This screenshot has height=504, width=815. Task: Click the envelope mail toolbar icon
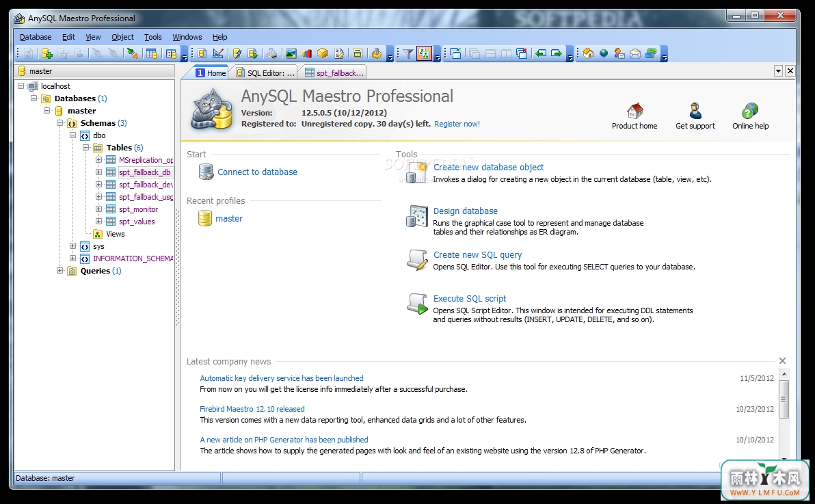click(x=635, y=53)
